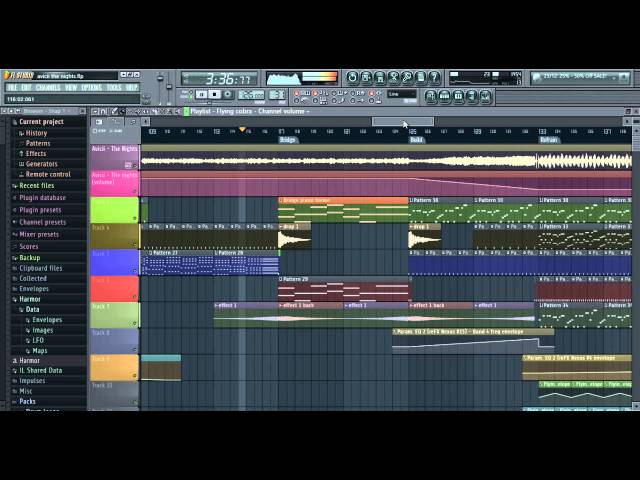Click the green playlist title-bar icon
Viewport: 640px width, 480px height.
click(187, 111)
